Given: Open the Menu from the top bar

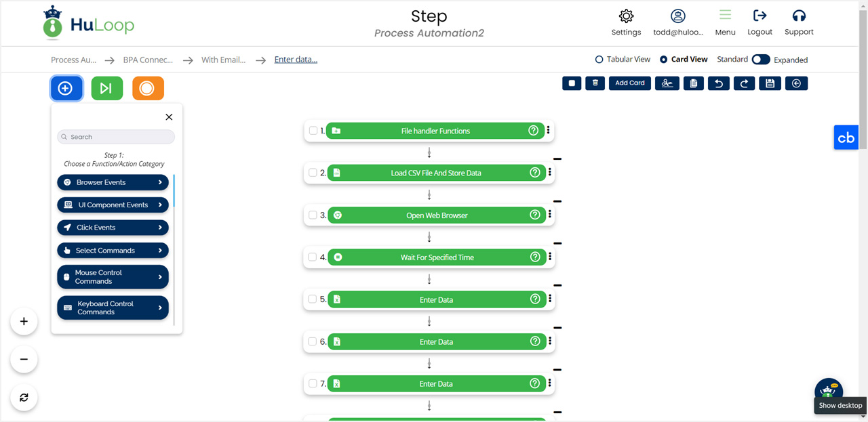Looking at the screenshot, I should pyautogui.click(x=725, y=22).
